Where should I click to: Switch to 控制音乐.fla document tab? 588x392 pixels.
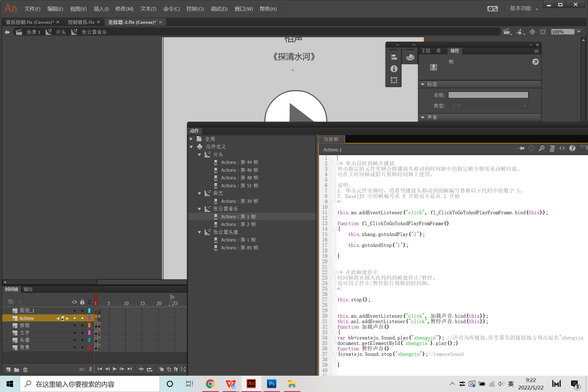point(81,22)
